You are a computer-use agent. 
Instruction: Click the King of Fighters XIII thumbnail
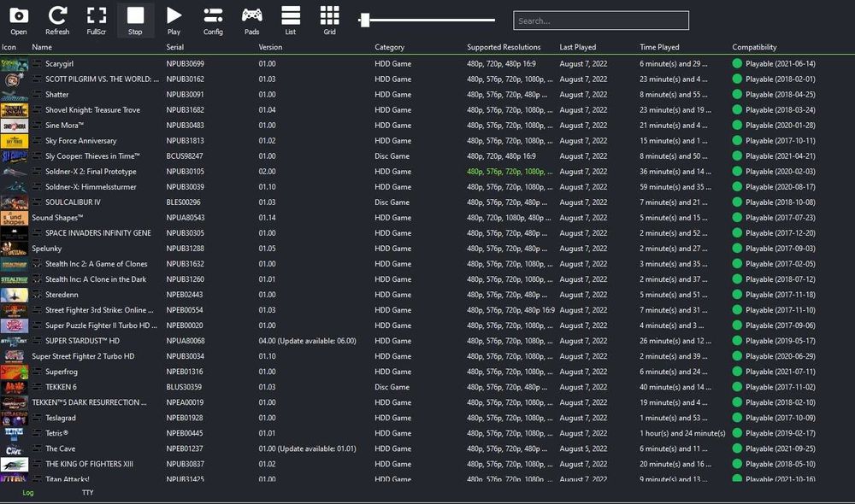click(15, 464)
